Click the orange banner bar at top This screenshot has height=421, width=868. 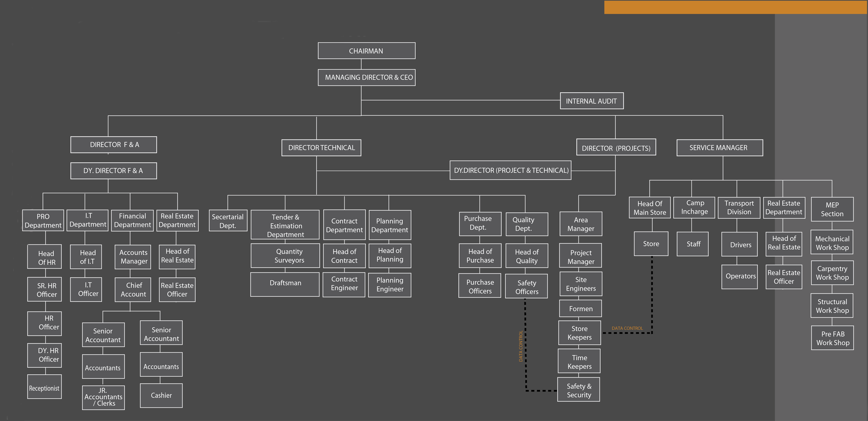point(735,7)
